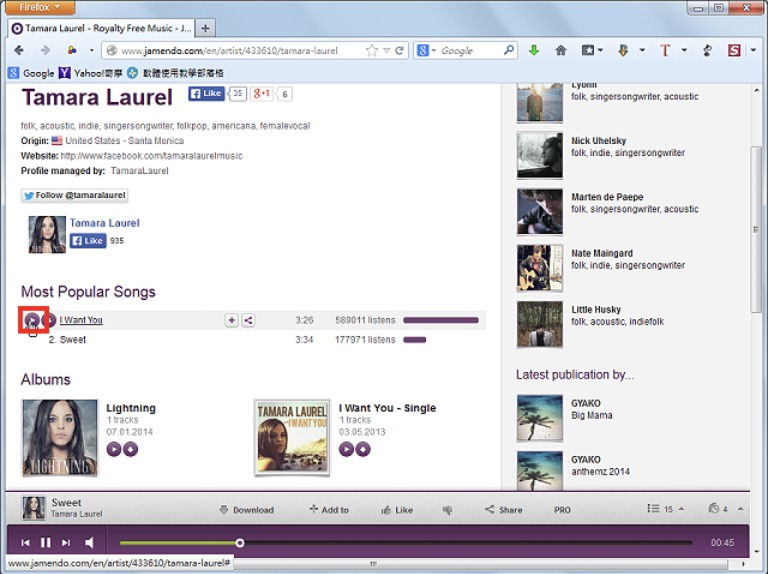Open artist Nate Maingard

(602, 253)
